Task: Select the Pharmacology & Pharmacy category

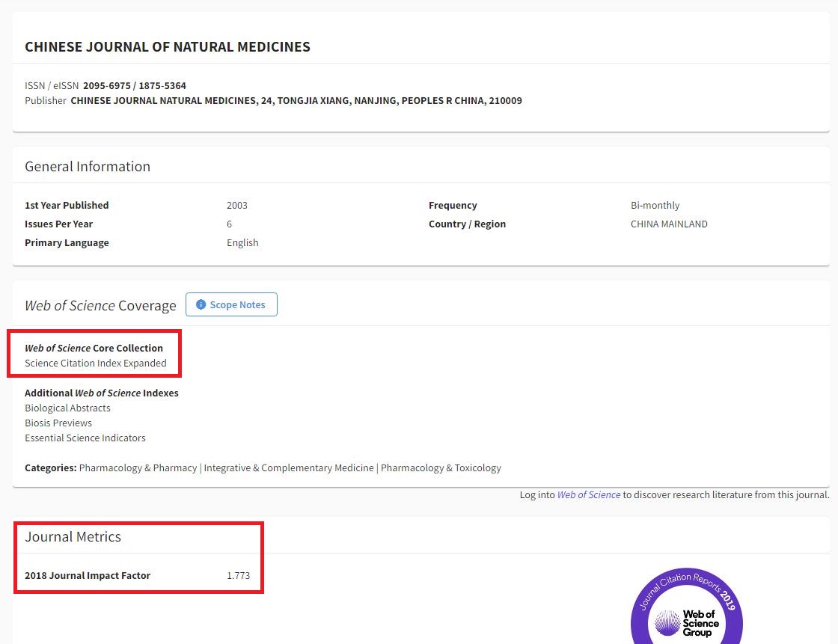Action: point(138,467)
